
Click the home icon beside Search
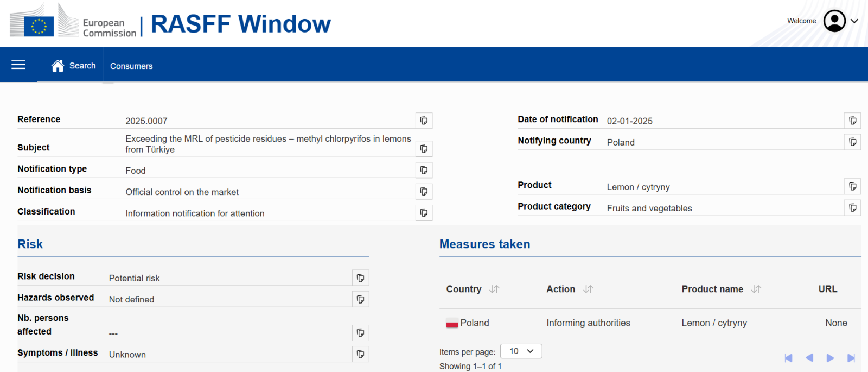[x=58, y=66]
